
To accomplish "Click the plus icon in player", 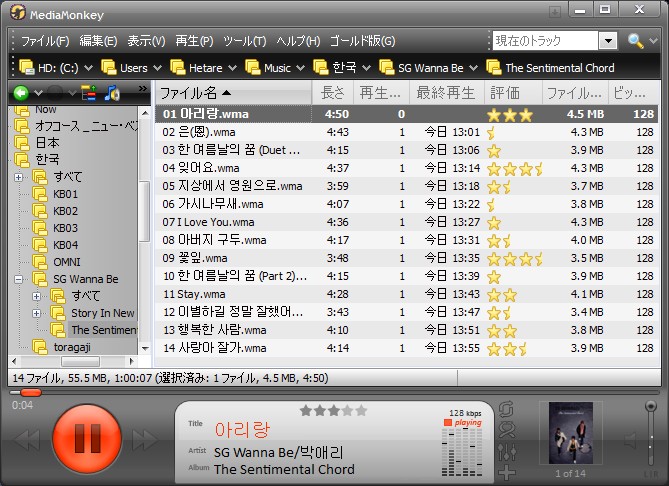I will 507,472.
